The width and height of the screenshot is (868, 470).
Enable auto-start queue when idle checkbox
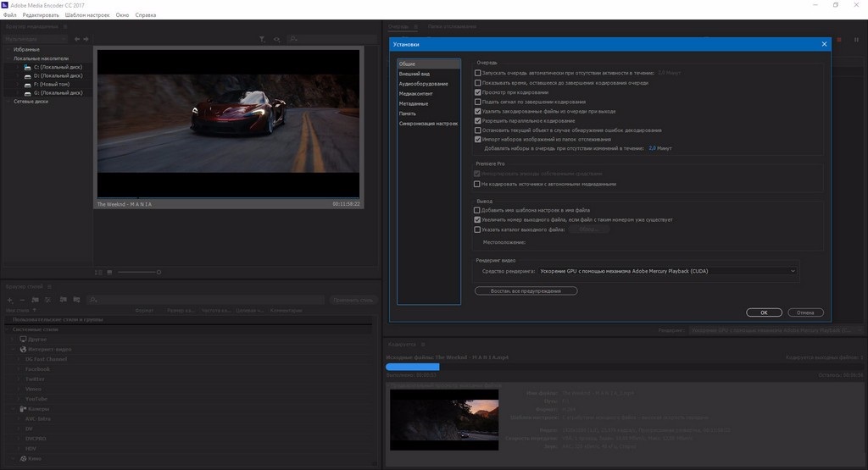coord(478,73)
